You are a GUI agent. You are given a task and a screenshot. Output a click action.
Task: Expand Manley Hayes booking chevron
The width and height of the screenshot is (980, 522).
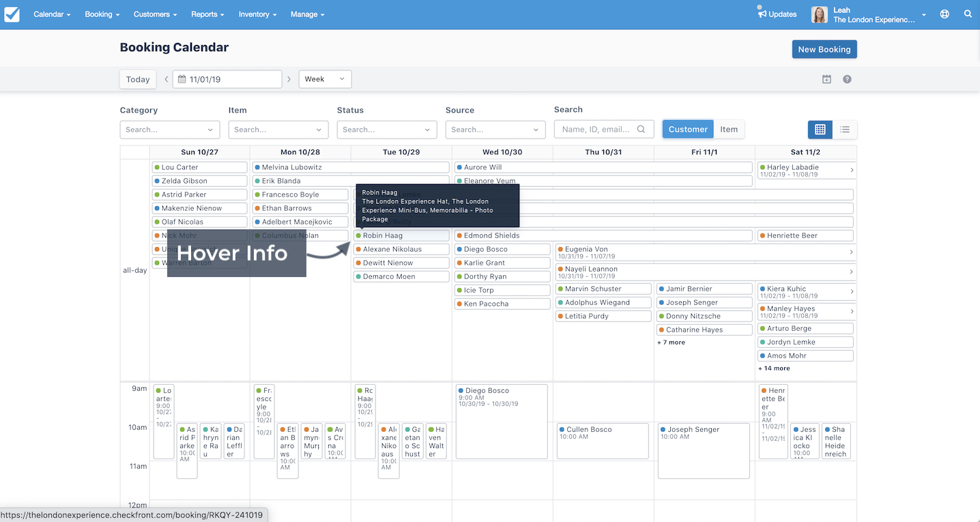[852, 312]
